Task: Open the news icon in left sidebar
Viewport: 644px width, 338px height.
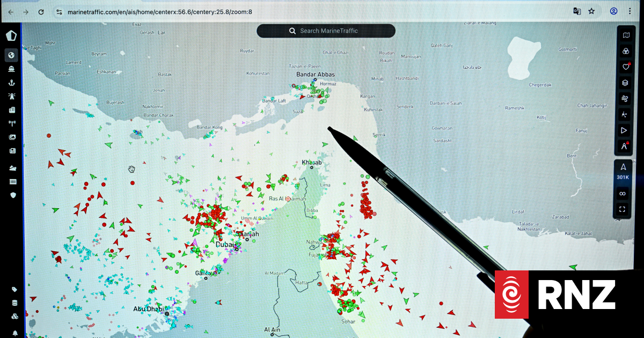Action: pos(11,151)
